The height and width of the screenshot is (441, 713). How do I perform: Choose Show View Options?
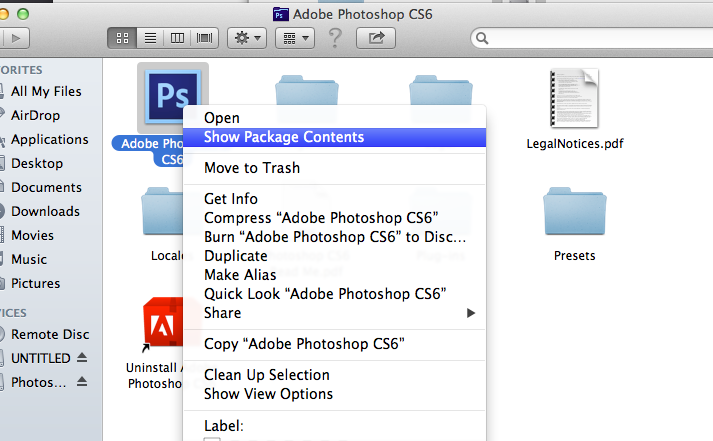pos(335,394)
